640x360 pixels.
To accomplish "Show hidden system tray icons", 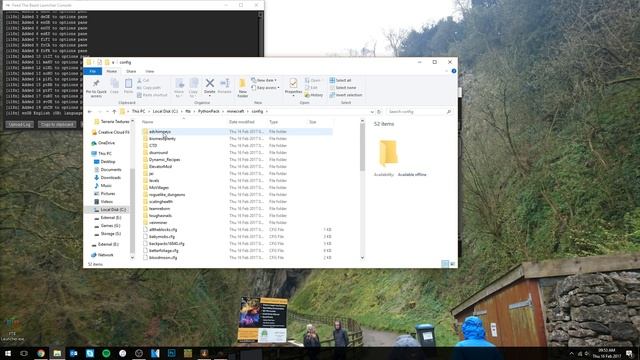I will [571, 353].
